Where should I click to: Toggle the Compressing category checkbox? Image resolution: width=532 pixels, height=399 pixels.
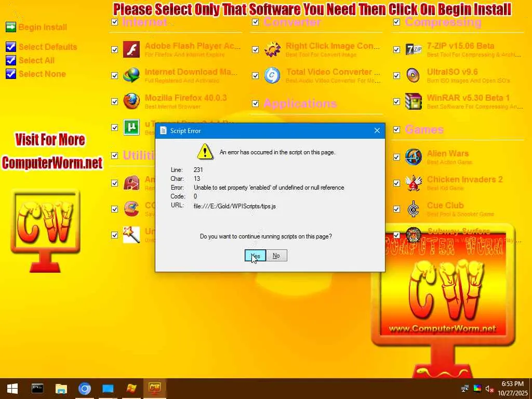(x=396, y=22)
